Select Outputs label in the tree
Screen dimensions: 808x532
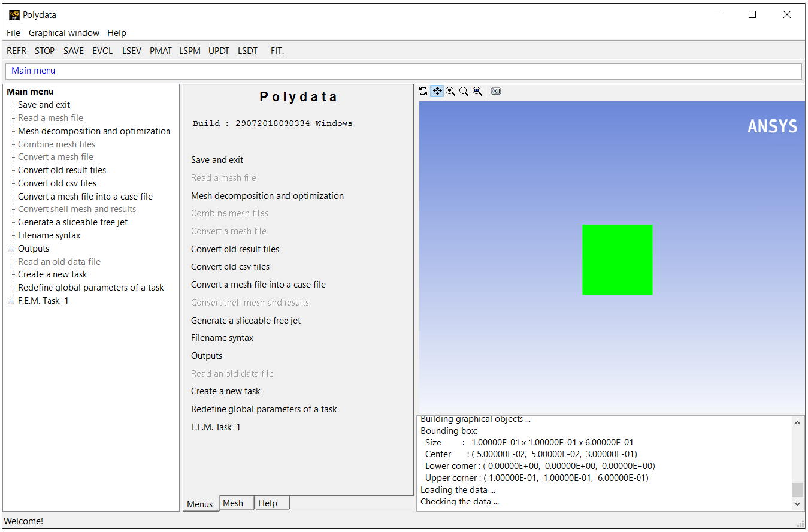pyautogui.click(x=34, y=249)
